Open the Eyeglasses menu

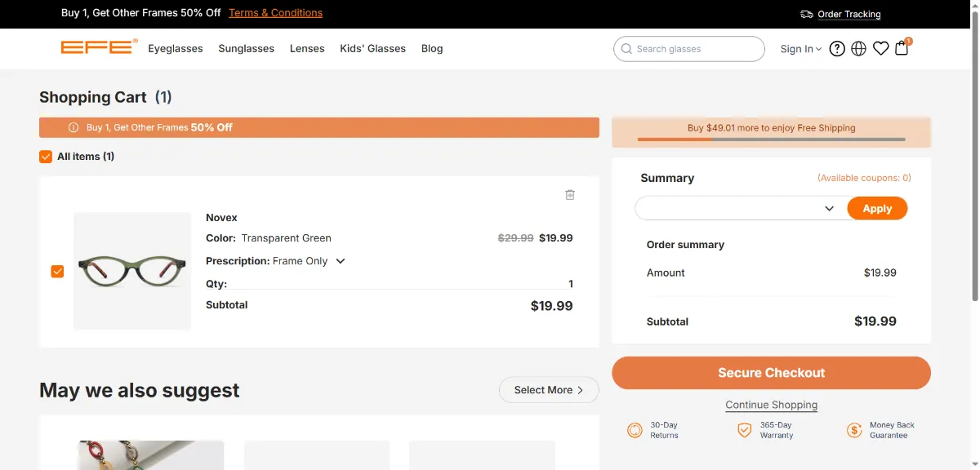pos(176,48)
